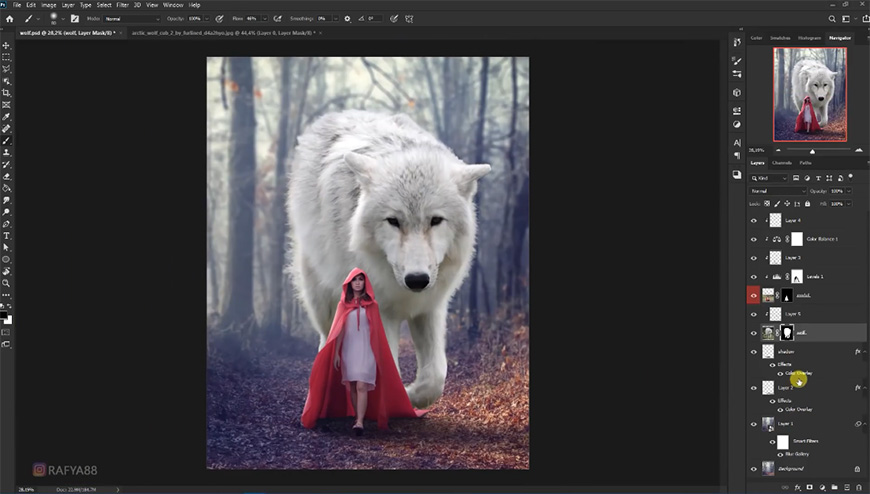
Task: Hide Layer 3 visibility eye
Action: click(x=753, y=258)
